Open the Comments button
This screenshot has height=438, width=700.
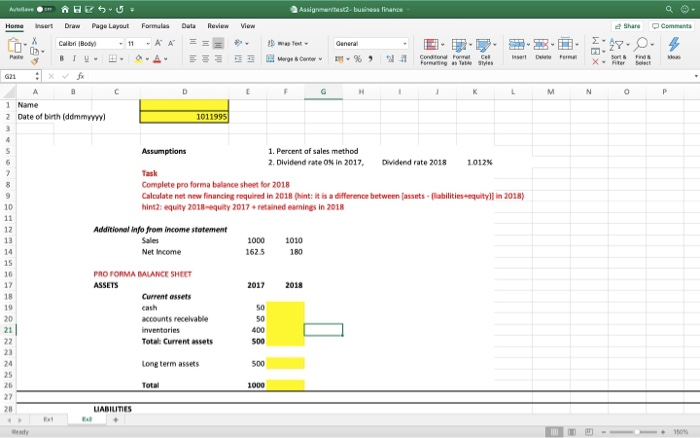tap(671, 26)
